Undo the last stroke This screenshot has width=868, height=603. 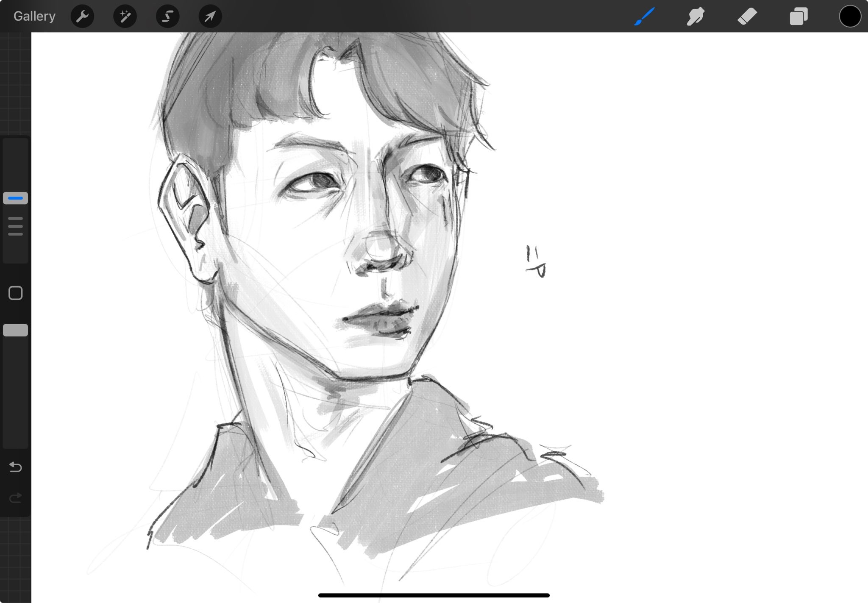coord(16,467)
